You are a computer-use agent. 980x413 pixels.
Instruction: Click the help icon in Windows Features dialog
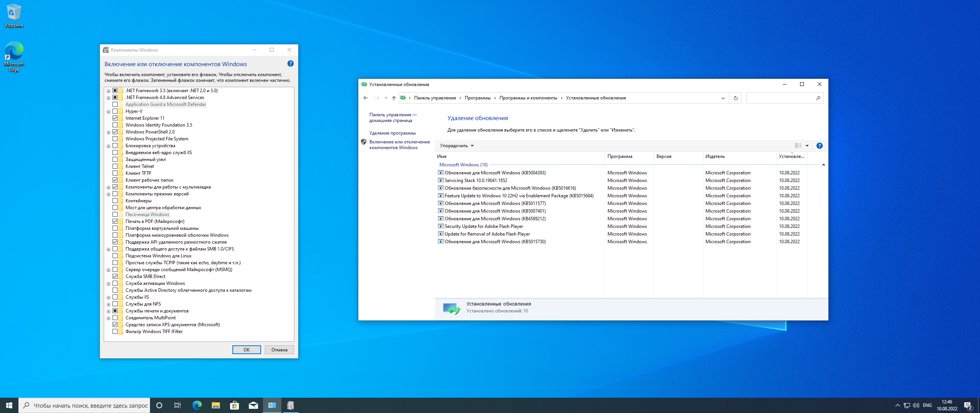click(x=291, y=64)
